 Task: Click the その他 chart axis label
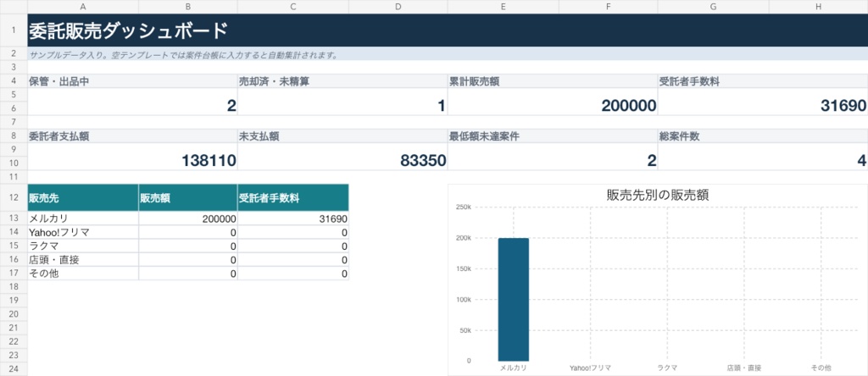(x=821, y=368)
